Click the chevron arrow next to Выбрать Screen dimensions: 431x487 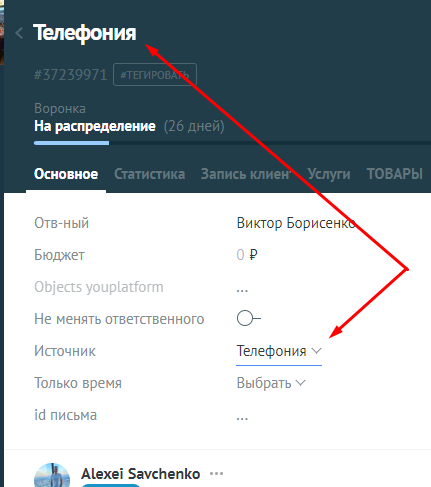click(300, 383)
